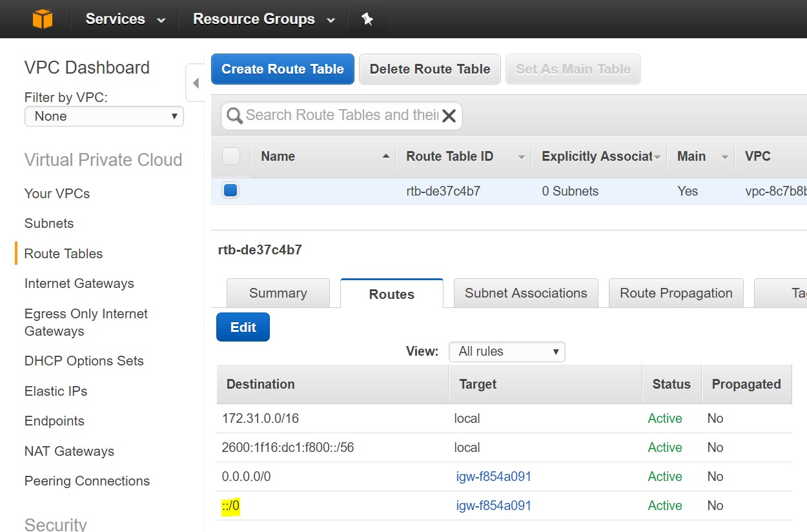This screenshot has height=532, width=807.
Task: Open the Route Propagation tab
Action: point(676,293)
